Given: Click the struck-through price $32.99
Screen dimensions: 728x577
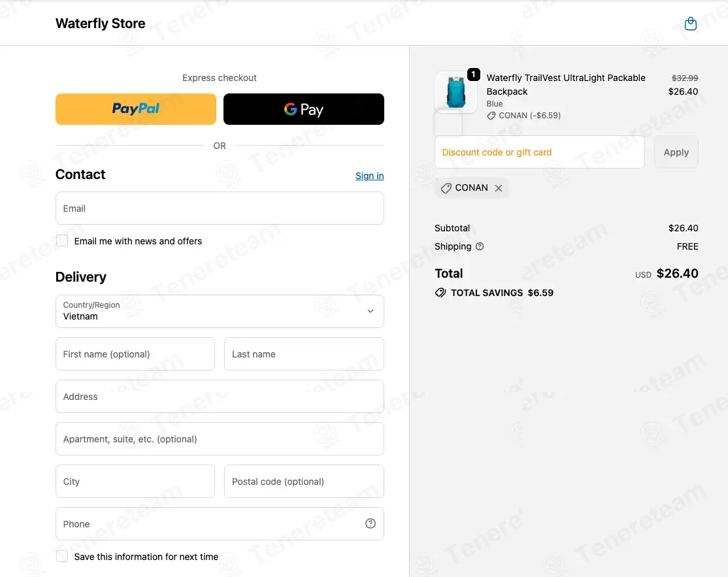Looking at the screenshot, I should pos(685,78).
